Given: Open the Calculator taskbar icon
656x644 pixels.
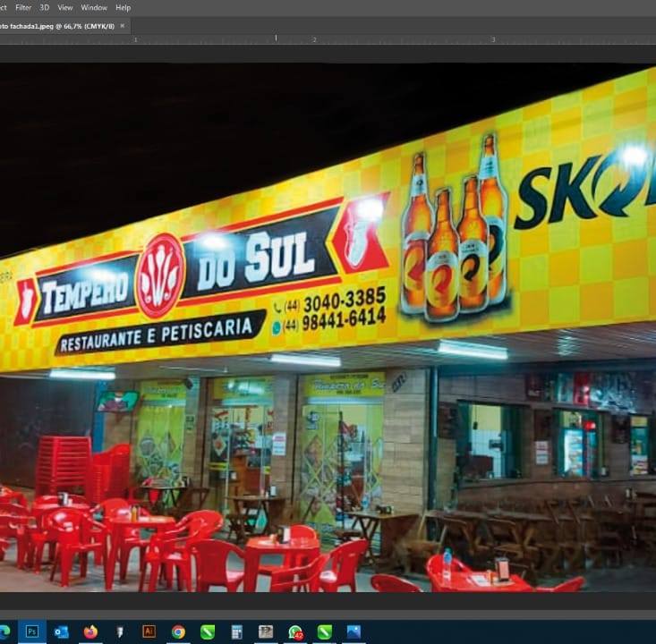Looking at the screenshot, I should click(237, 631).
